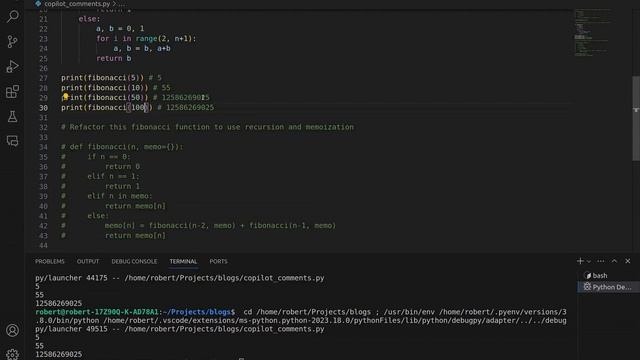This screenshot has width=640, height=360.
Task: Click the memo[n] = fibonacci(n-2, memo) comment line
Action: click(x=198, y=225)
